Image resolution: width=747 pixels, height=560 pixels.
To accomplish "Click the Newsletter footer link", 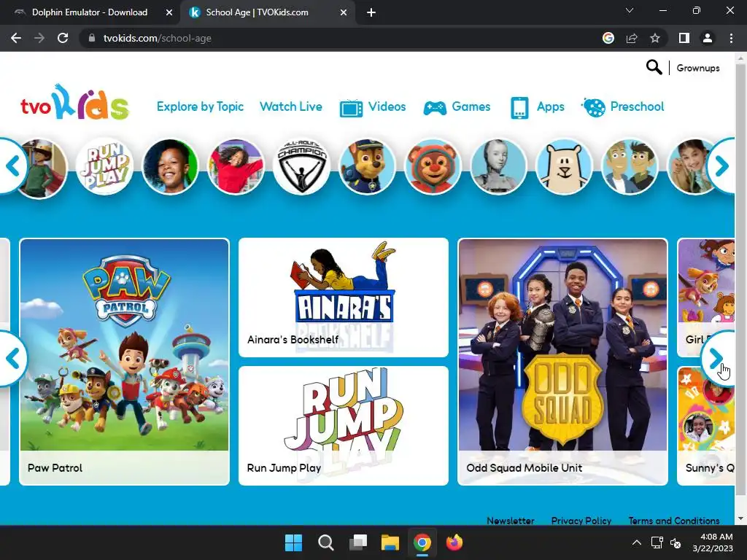I will [x=510, y=521].
